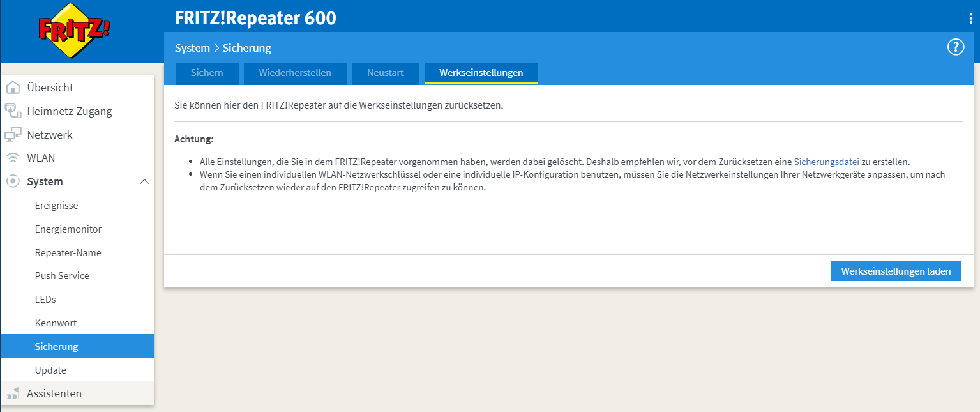Switch to the Wiederherstellen tab
This screenshot has width=980, height=412.
(x=295, y=73)
